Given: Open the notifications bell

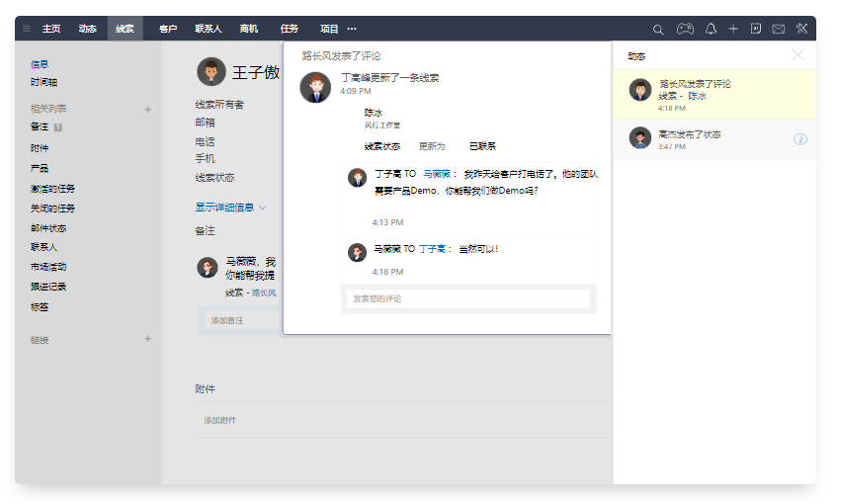Looking at the screenshot, I should click(x=710, y=29).
